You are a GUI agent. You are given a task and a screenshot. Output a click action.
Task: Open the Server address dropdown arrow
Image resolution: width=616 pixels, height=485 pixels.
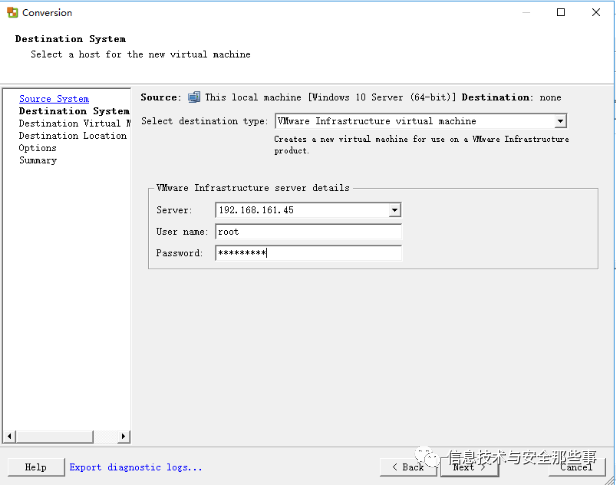[x=395, y=210]
